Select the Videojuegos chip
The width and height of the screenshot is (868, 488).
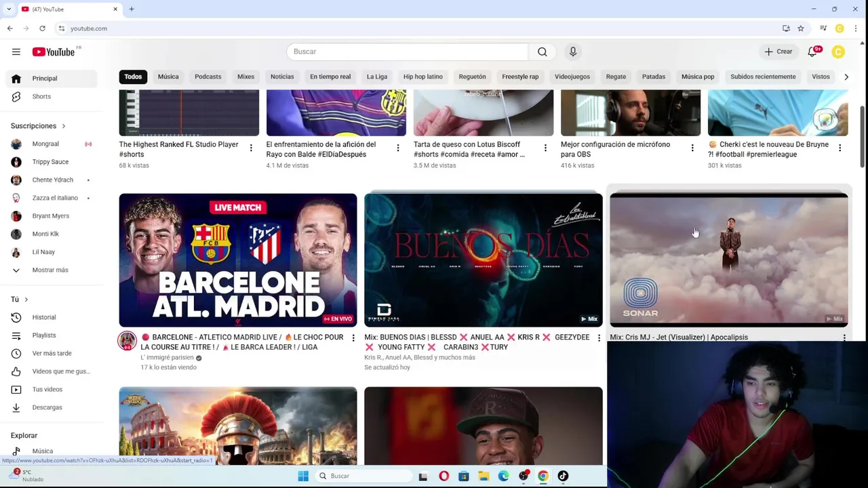tap(572, 77)
